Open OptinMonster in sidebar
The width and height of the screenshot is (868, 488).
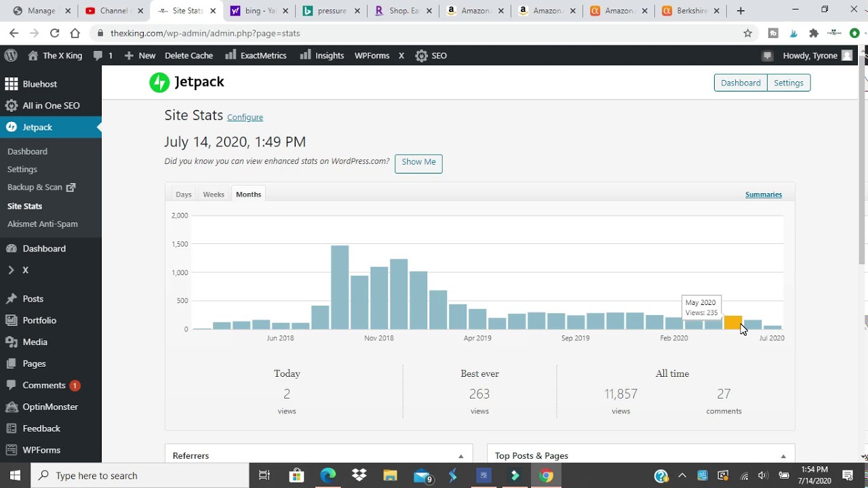[51, 407]
